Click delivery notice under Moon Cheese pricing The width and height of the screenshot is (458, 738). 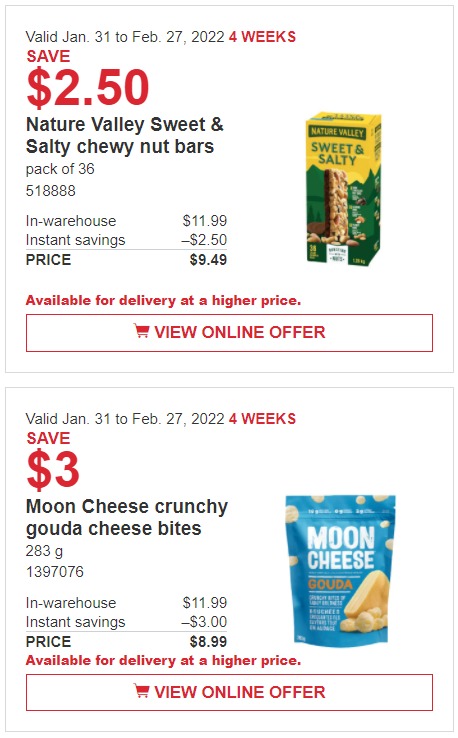pos(163,660)
